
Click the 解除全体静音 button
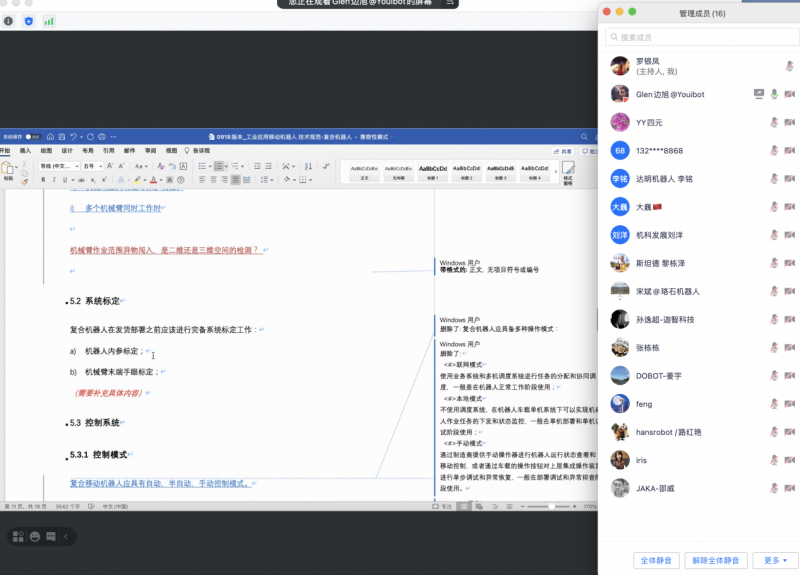pyautogui.click(x=717, y=560)
